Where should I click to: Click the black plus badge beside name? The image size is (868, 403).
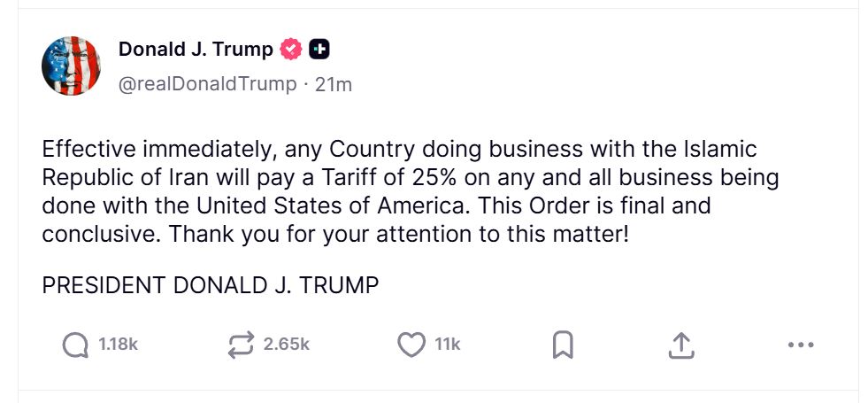(319, 50)
